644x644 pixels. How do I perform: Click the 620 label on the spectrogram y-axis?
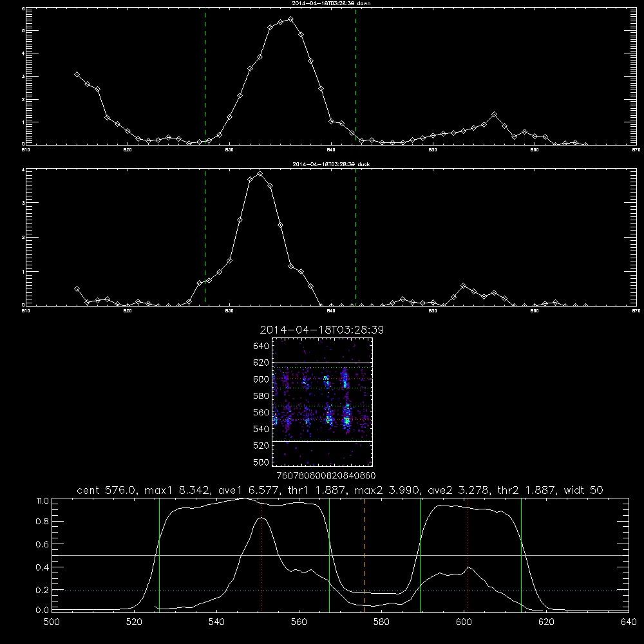[261, 363]
